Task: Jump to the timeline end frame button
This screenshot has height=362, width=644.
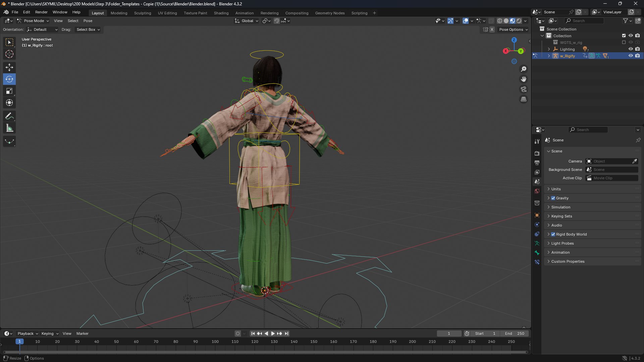Action: pyautogui.click(x=286, y=334)
